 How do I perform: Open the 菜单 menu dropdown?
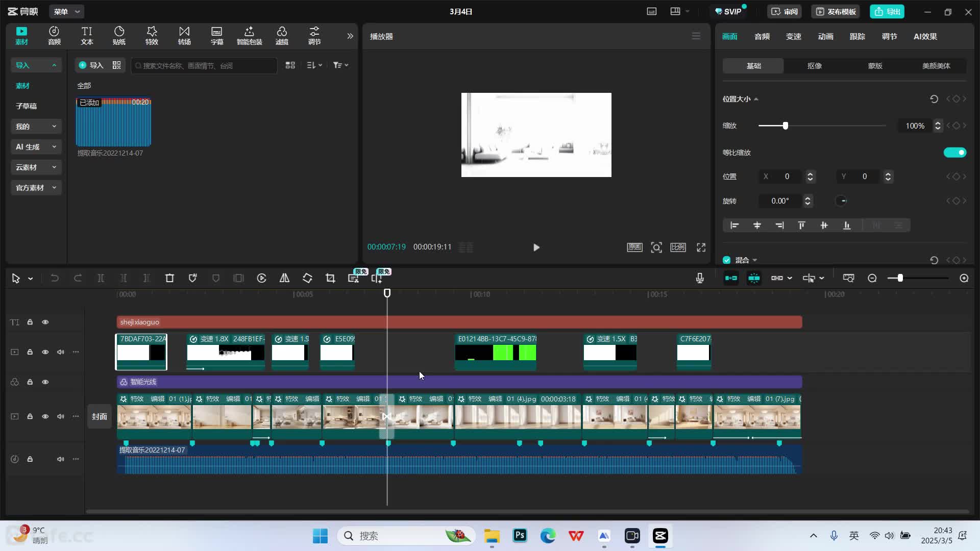67,12
